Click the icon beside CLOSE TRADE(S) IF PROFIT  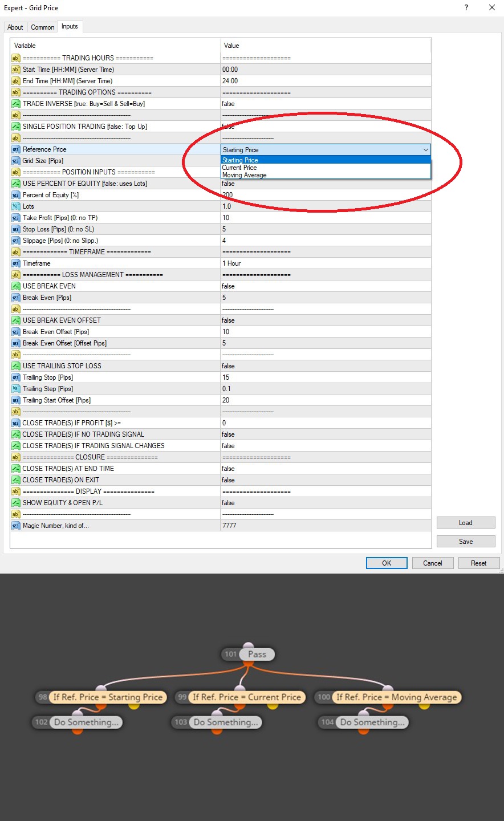[x=16, y=423]
